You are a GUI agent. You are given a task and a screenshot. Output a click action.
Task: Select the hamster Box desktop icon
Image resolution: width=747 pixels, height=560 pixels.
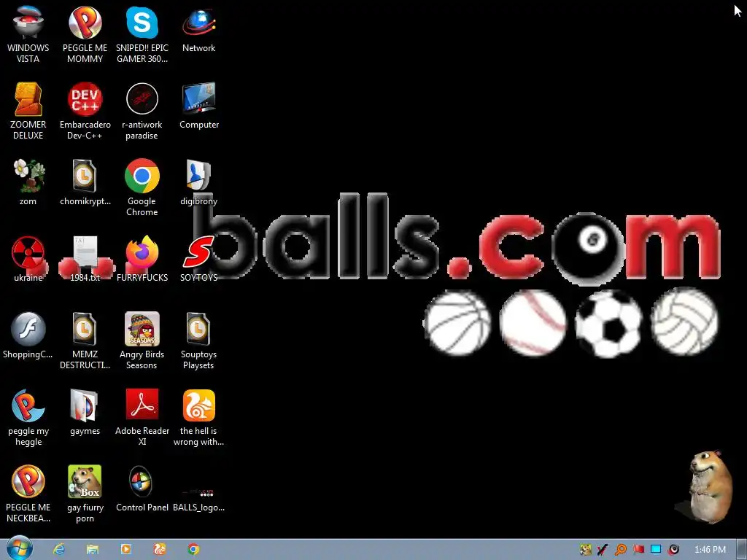tap(85, 494)
